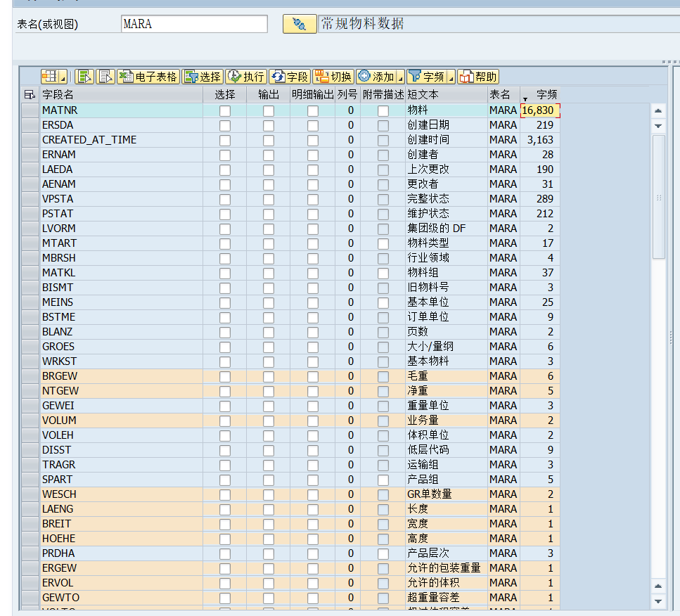
Task: Run the 执行 button
Action: click(x=246, y=77)
